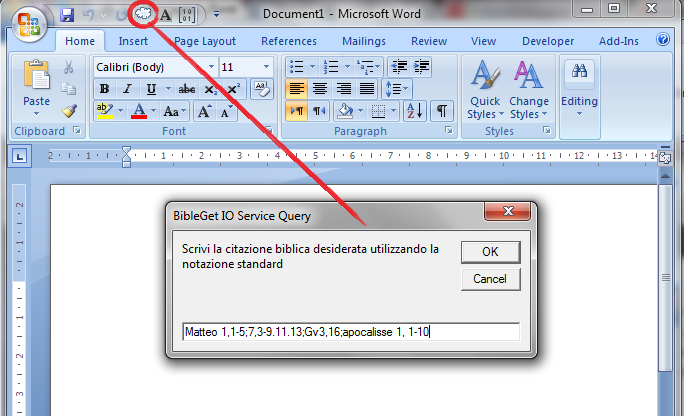
Task: Switch to the Page Layout tab
Action: click(205, 41)
